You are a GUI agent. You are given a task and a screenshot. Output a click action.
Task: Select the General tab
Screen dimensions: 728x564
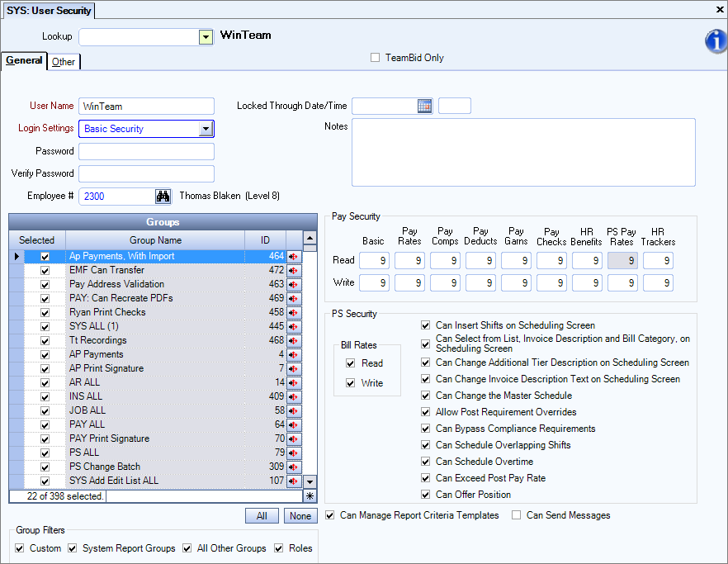23,60
